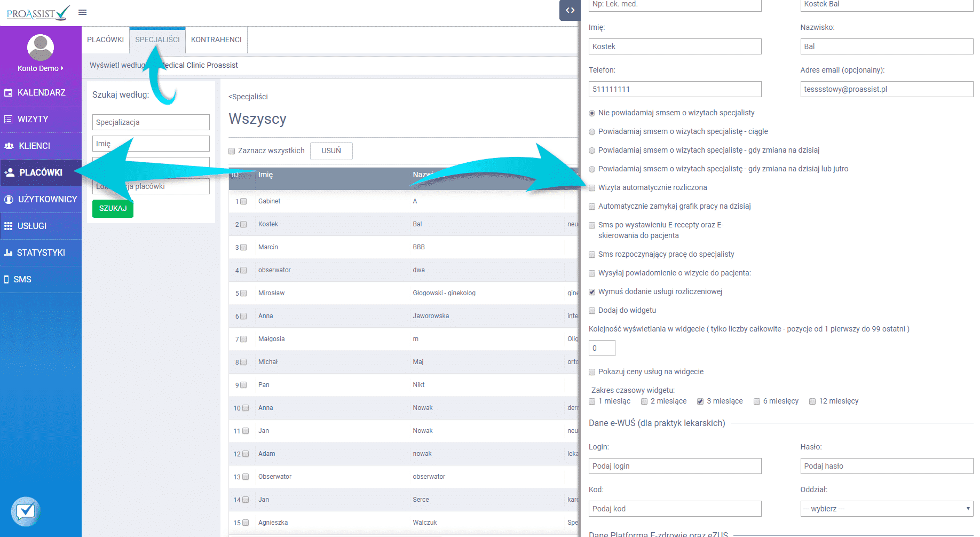Click the USUŃ button

[331, 151]
